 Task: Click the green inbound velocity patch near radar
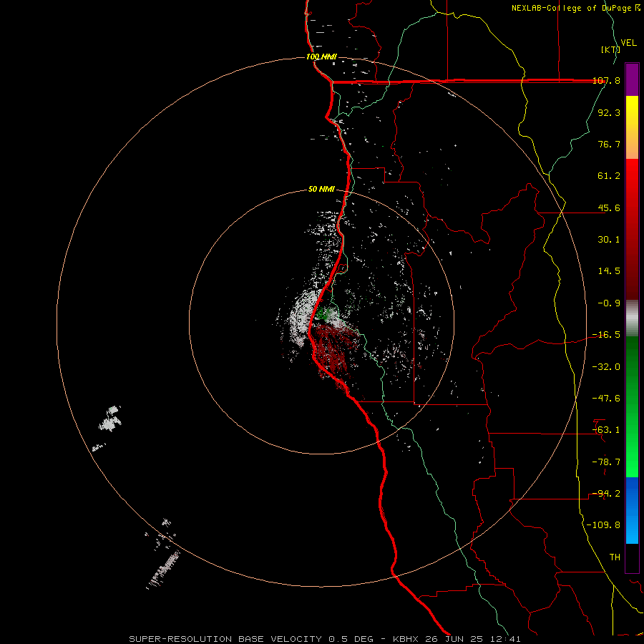click(x=323, y=314)
